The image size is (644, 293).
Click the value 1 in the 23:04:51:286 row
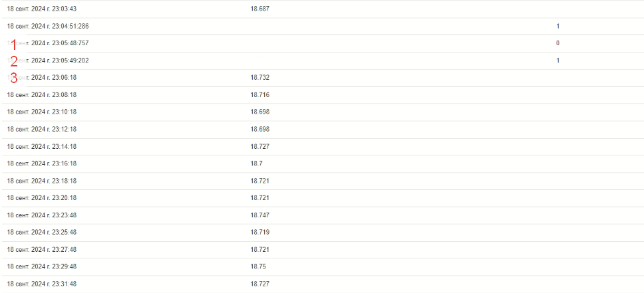tap(558, 26)
